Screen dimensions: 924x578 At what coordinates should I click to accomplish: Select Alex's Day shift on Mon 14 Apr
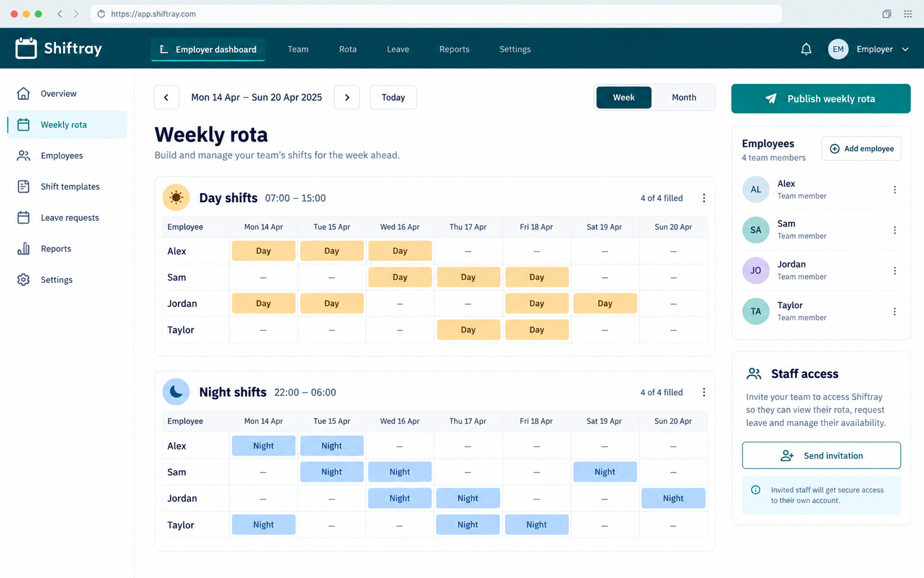coord(263,251)
